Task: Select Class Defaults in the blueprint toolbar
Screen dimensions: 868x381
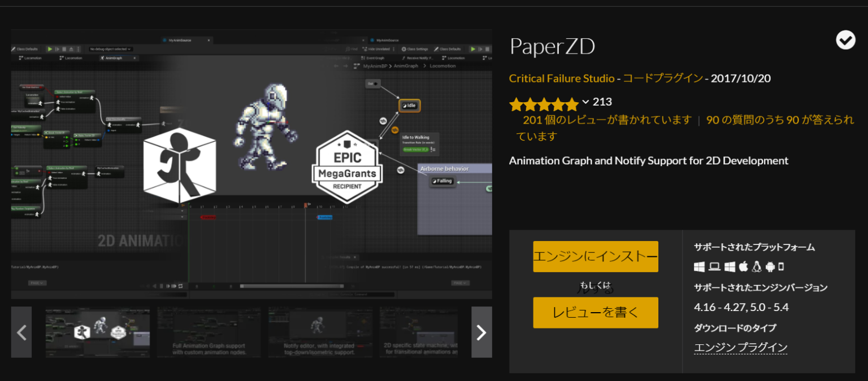Action: click(x=449, y=49)
